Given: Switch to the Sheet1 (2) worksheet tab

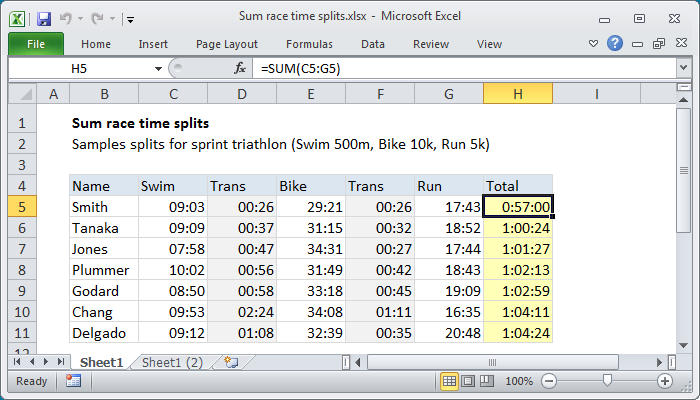Looking at the screenshot, I should (x=171, y=361).
